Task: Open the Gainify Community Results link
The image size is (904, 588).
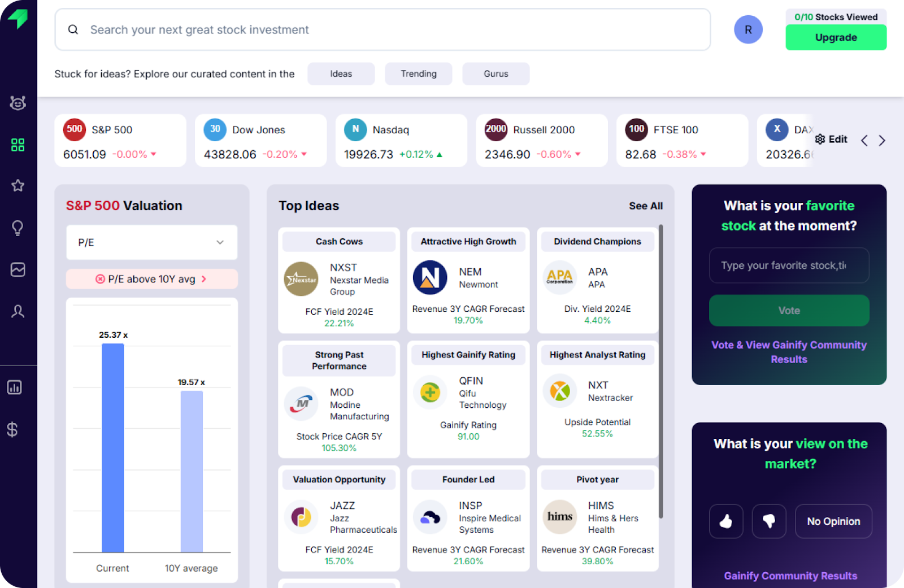Action: [790, 576]
